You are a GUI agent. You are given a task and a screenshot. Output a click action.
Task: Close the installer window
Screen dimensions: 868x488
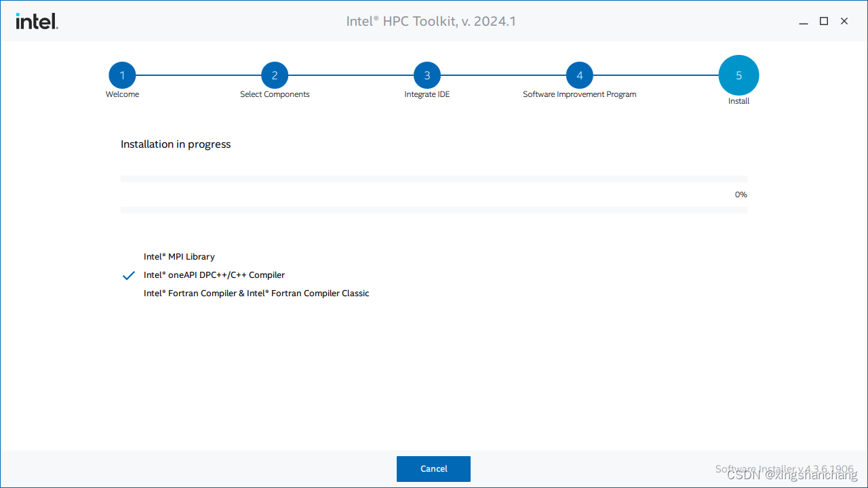coord(844,22)
